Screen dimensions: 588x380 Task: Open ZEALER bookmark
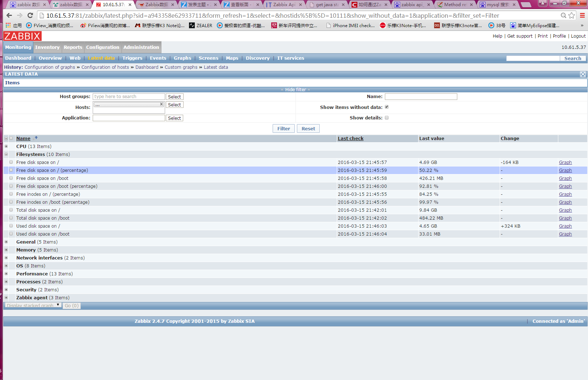201,25
